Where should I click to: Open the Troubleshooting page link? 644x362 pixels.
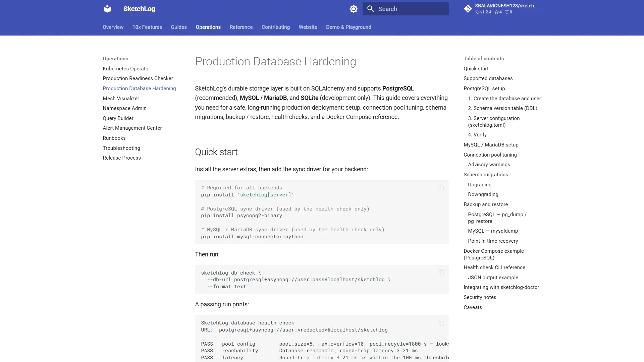pos(121,148)
